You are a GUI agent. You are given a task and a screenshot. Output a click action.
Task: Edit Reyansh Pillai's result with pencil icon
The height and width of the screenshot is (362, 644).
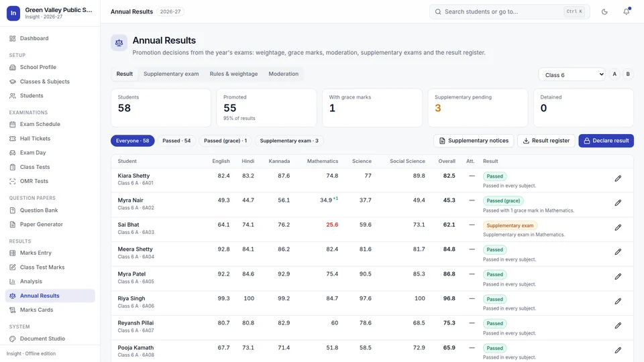pos(618,326)
